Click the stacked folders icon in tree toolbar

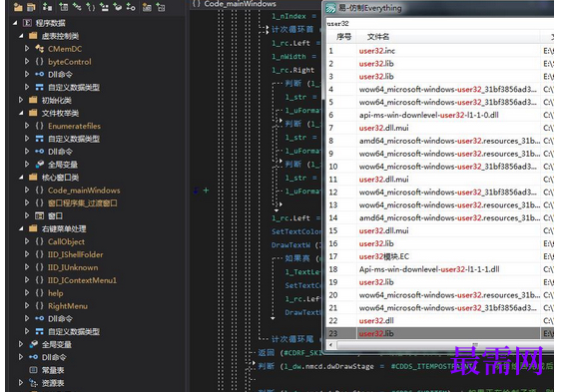[31, 7]
